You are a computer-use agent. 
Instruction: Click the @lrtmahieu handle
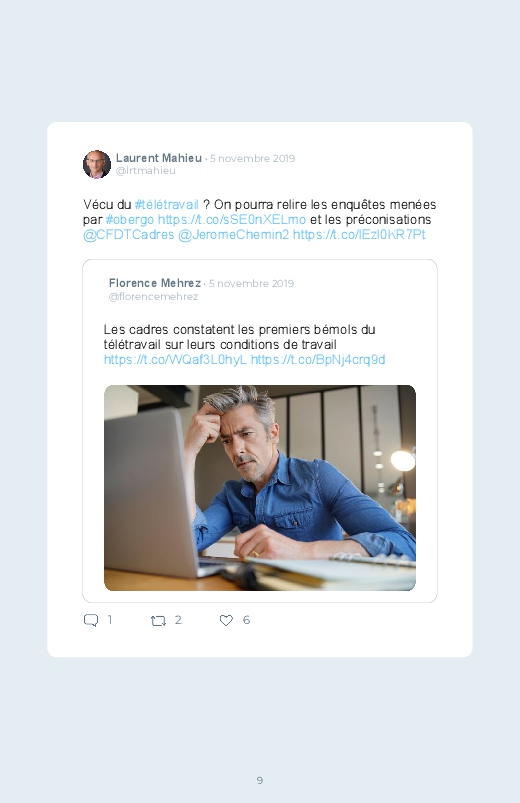(x=145, y=171)
